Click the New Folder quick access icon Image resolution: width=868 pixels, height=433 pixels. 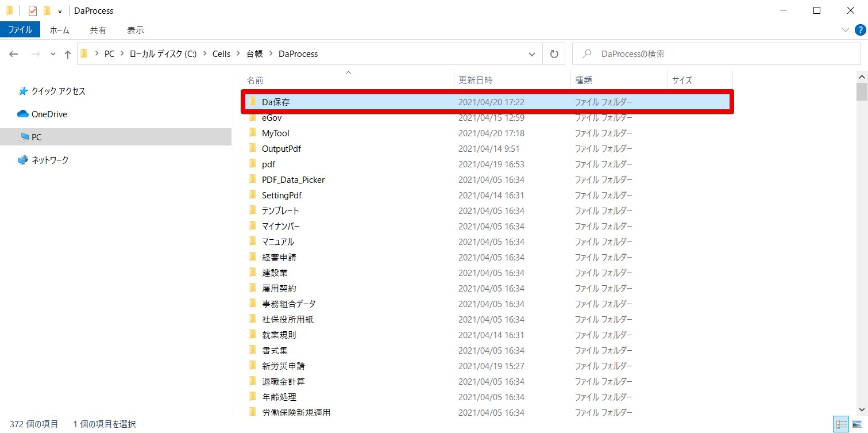[x=47, y=10]
